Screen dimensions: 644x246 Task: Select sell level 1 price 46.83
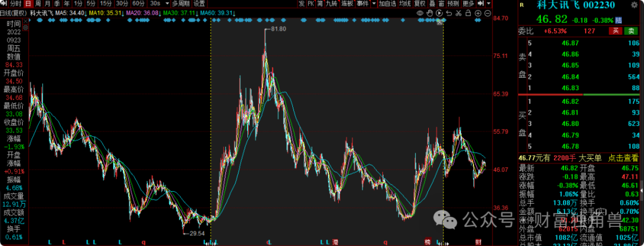[x=571, y=88]
